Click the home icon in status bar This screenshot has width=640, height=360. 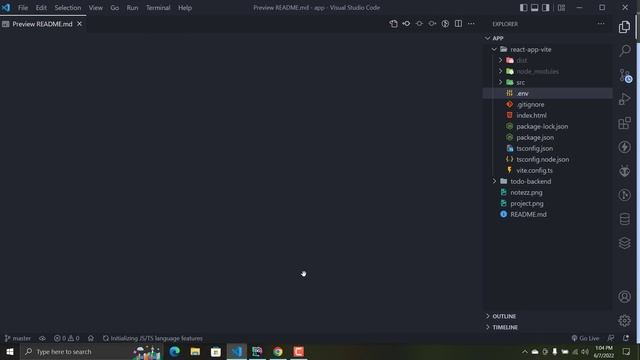pyautogui.click(x=91, y=338)
